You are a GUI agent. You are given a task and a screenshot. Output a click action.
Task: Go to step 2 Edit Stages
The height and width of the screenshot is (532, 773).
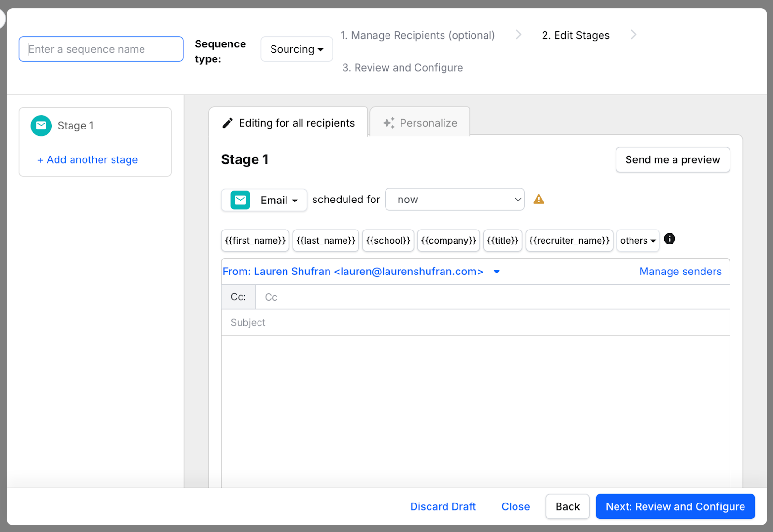pos(575,35)
